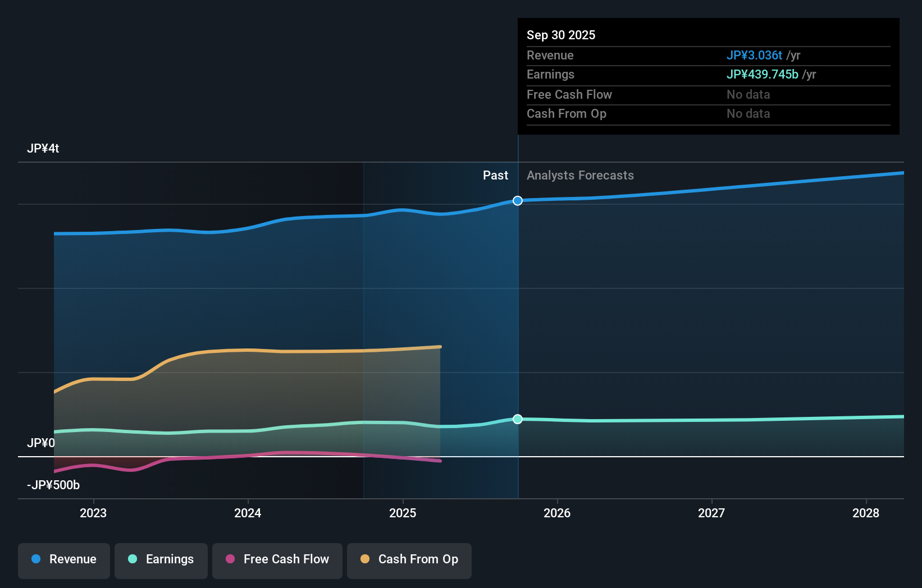
Task: Open details for the Free Cash Flow tooltip row
Action: pyautogui.click(x=569, y=94)
